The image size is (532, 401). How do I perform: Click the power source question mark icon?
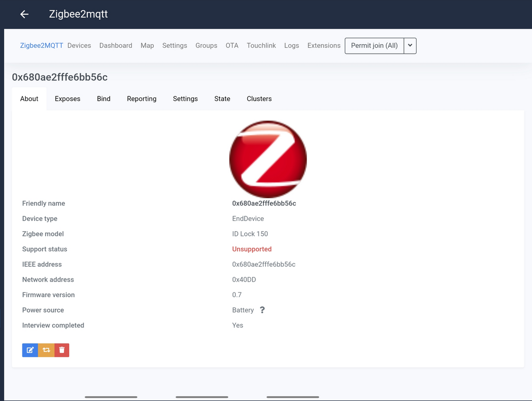pyautogui.click(x=262, y=310)
